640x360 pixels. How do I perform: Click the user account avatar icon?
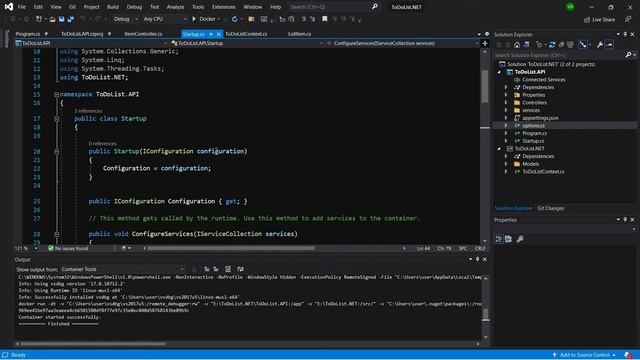pos(570,7)
